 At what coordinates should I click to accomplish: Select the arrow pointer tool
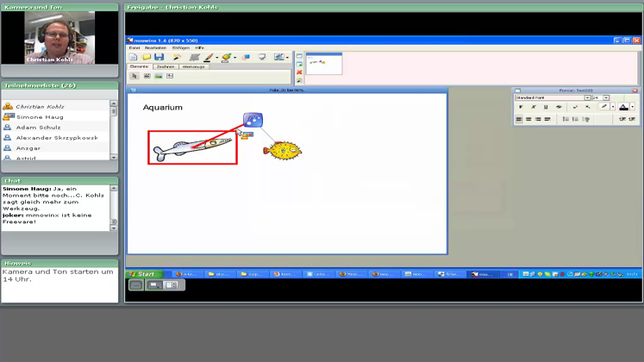click(x=134, y=76)
